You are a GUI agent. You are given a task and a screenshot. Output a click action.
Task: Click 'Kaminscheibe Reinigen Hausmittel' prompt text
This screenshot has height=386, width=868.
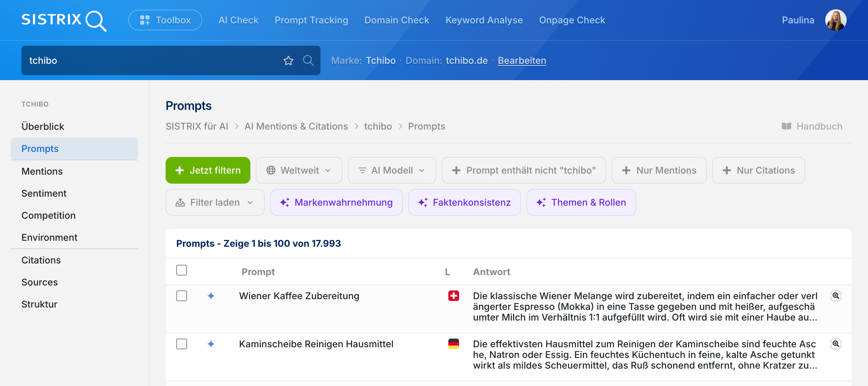316,344
